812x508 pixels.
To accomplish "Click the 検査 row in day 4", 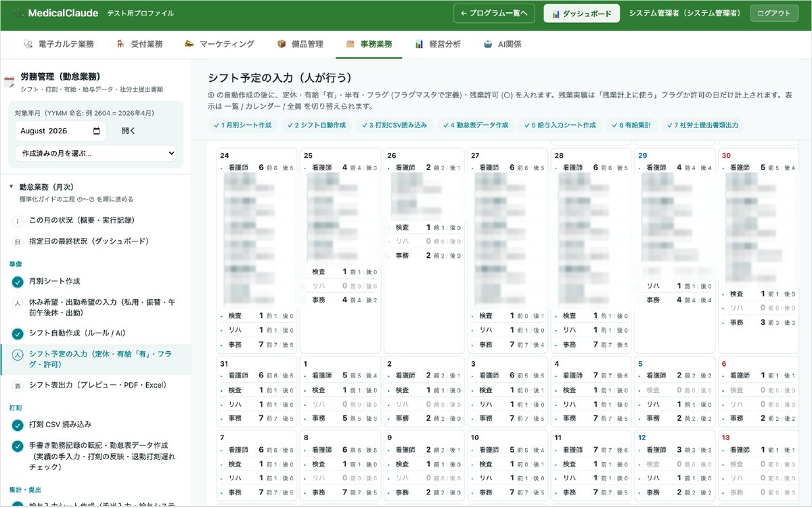I will tap(591, 390).
